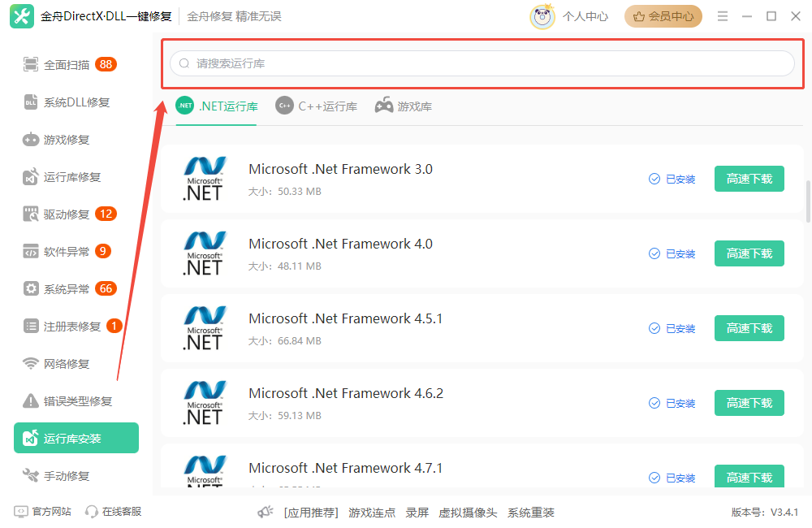812x528 pixels.
Task: Click the warning triangle icon for 错误类型修复
Action: (31, 400)
